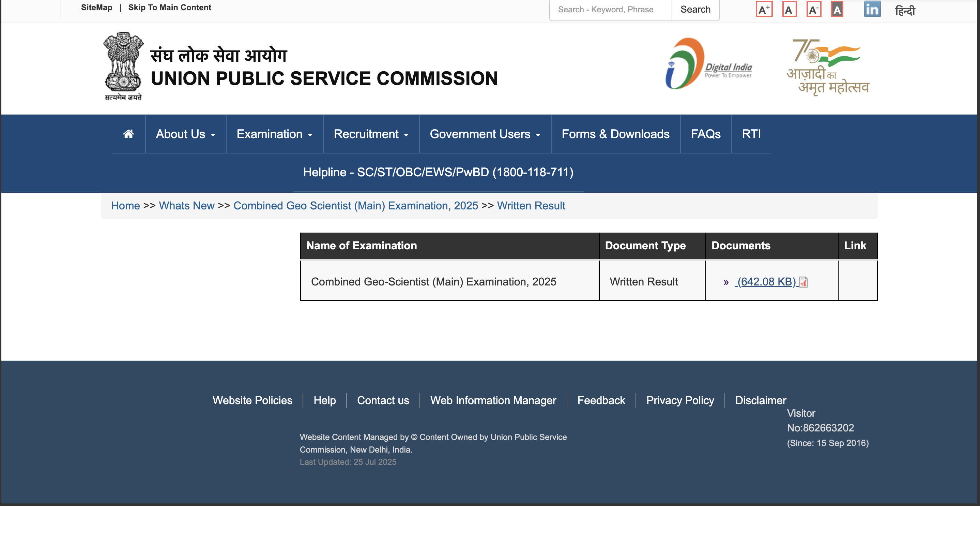Increase font size with A+ icon
980x545 pixels.
click(764, 10)
